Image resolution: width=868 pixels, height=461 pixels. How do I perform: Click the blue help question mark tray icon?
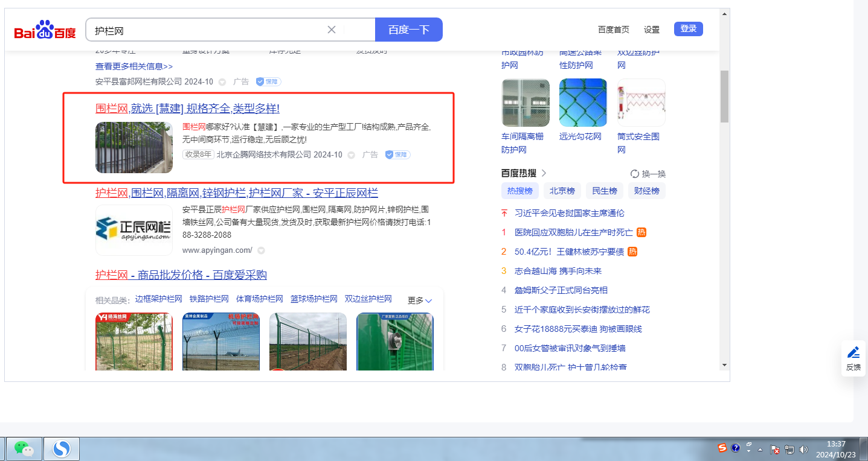(736, 448)
